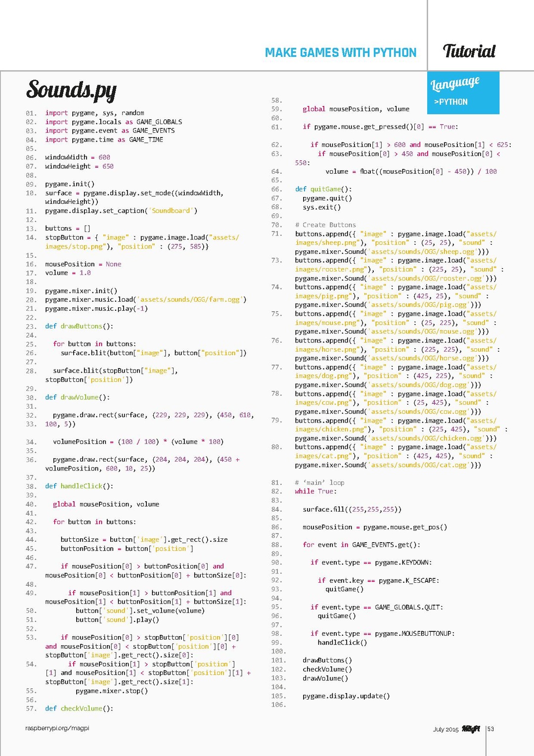
Task: Click the 'while True:' loop line
Action: point(315,491)
